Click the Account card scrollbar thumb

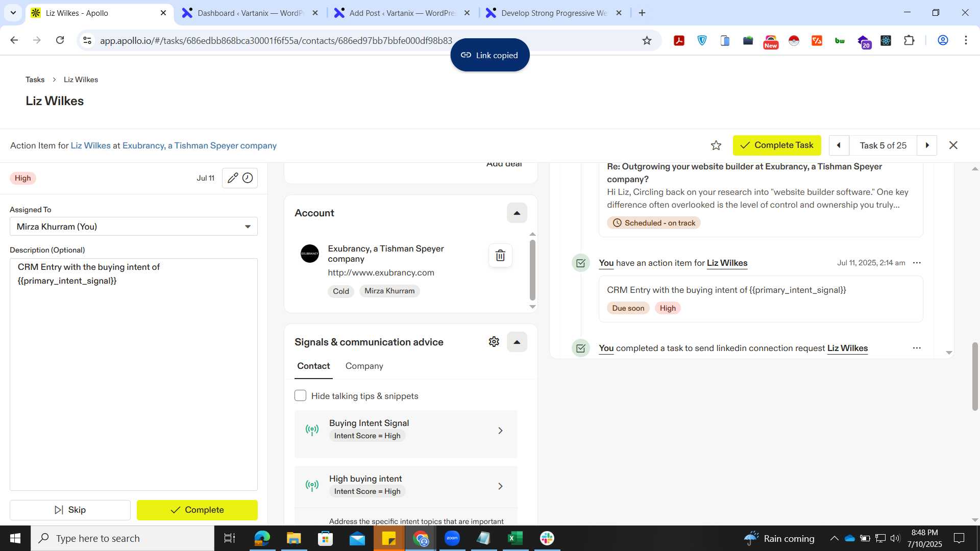(x=532, y=270)
